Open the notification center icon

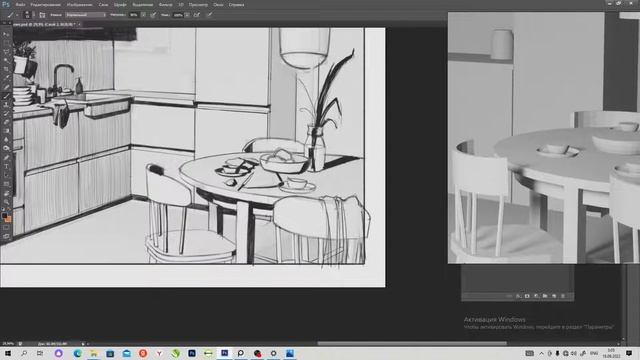629,353
